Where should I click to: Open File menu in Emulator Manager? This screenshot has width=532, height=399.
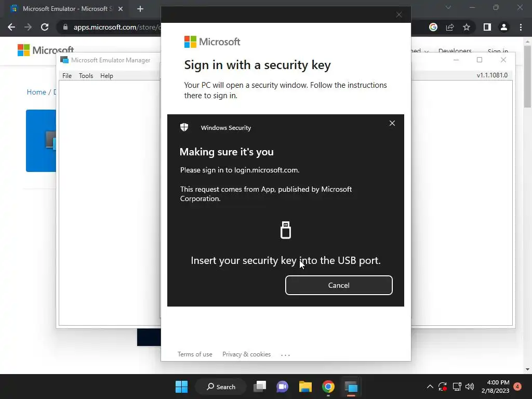coord(67,76)
